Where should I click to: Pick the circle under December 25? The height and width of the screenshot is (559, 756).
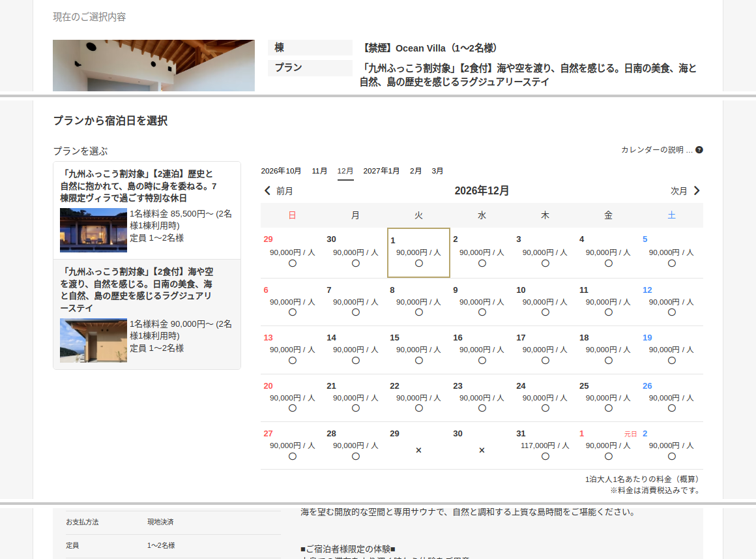[x=609, y=408]
